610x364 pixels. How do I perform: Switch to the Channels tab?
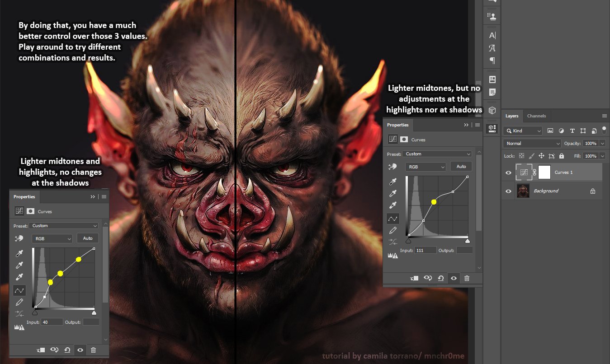(x=536, y=116)
